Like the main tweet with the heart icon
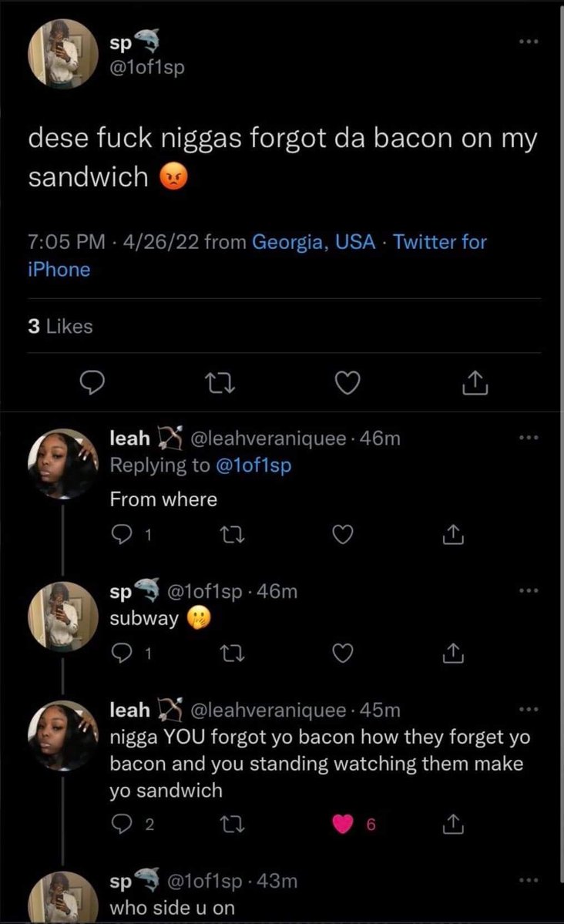This screenshot has height=924, width=564. (347, 383)
